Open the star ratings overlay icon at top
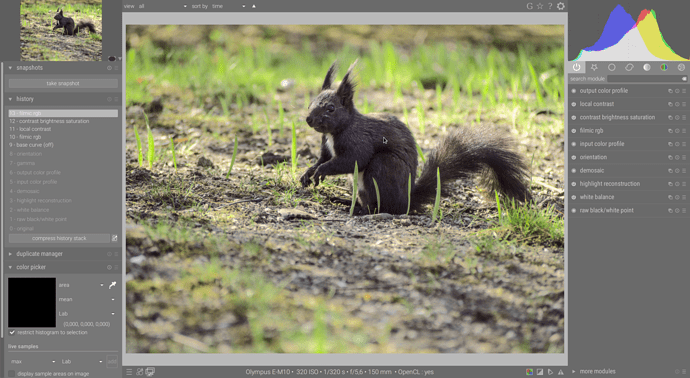This screenshot has width=690, height=378. point(540,6)
